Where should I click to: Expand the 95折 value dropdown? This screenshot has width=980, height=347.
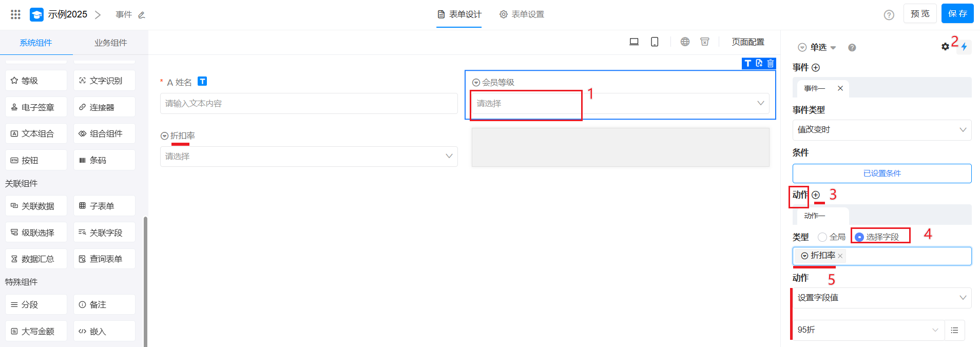tap(869, 330)
